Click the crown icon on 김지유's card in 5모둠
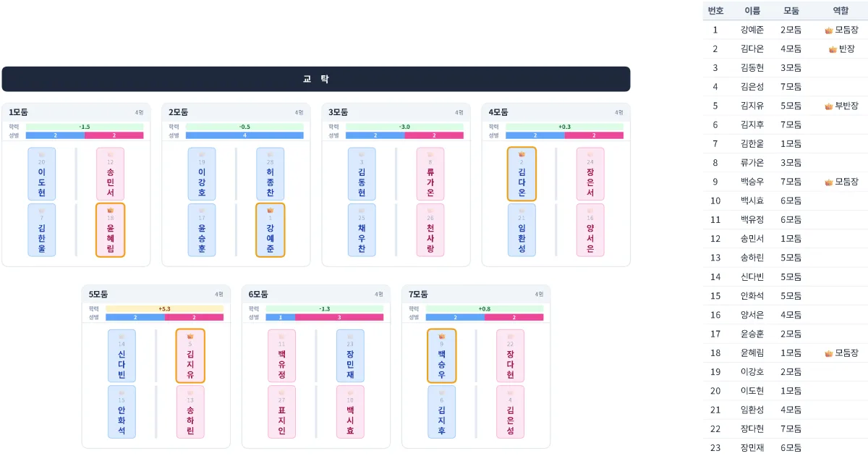The height and width of the screenshot is (456, 868). tap(189, 337)
